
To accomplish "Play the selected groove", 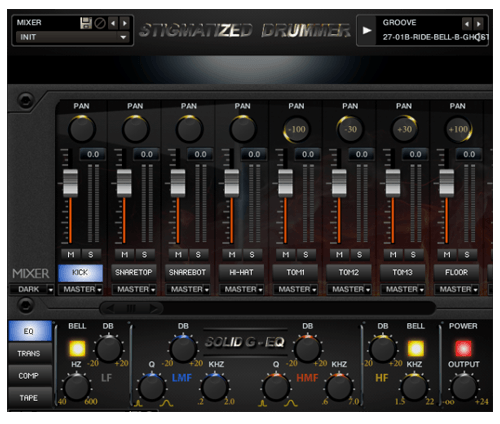I will click(x=367, y=30).
